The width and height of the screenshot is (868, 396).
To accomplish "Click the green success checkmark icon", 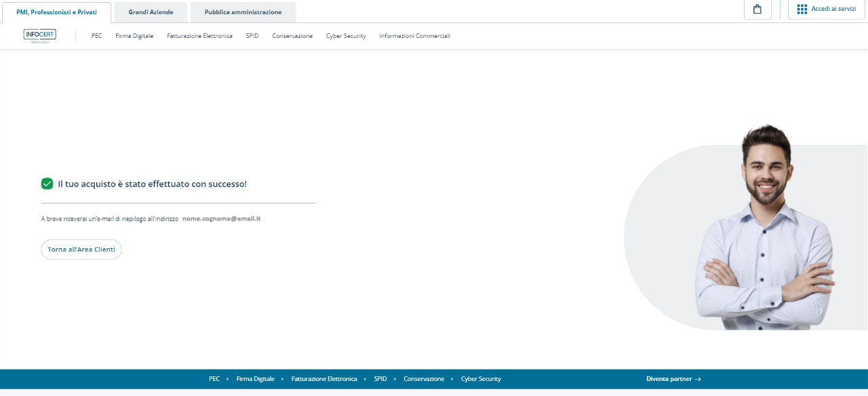I will coord(47,184).
